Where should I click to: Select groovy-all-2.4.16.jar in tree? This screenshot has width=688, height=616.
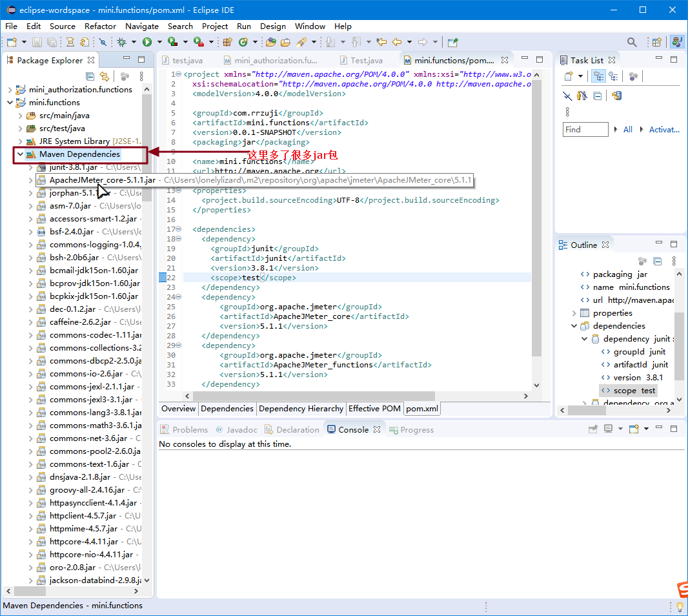[87, 490]
